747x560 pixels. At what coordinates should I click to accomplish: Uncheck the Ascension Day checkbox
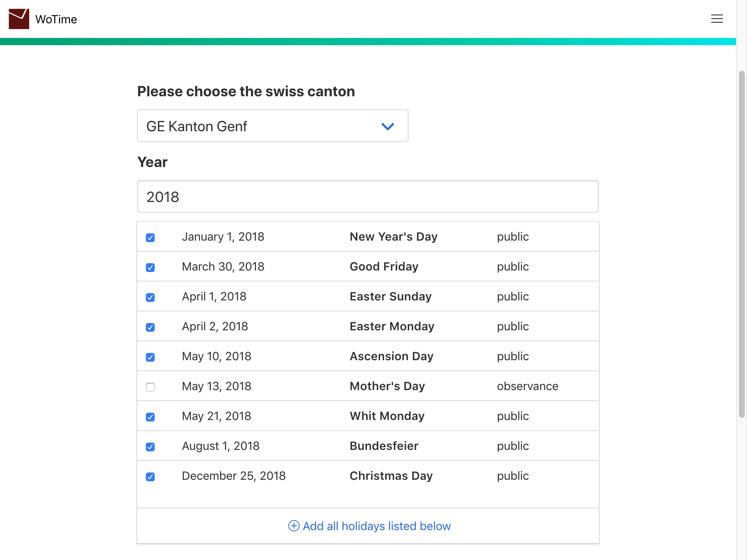pyautogui.click(x=150, y=357)
